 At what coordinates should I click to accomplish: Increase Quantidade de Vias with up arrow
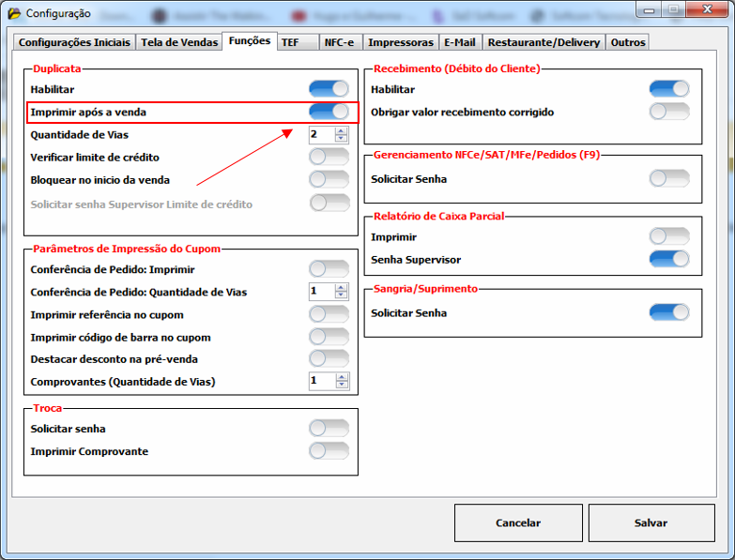[342, 130]
